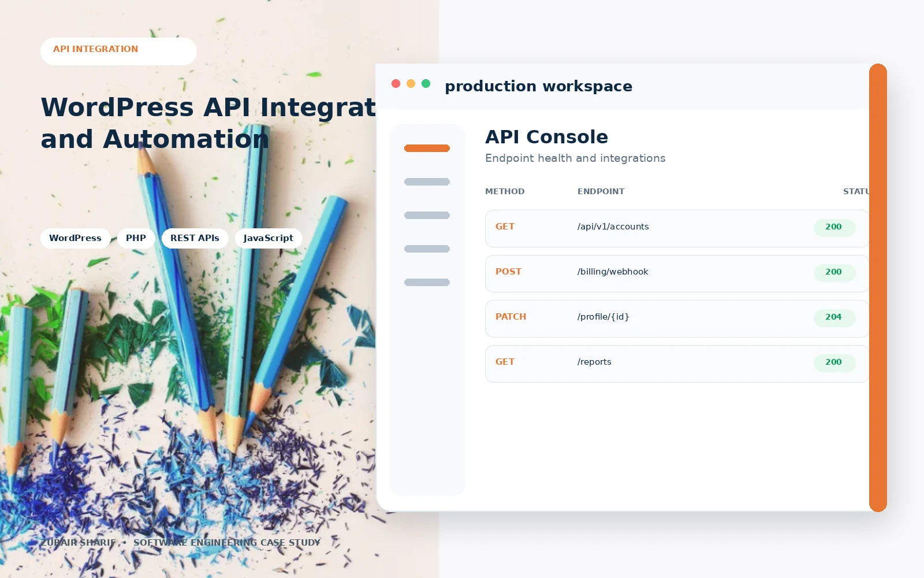Click the PHP tag pill

click(x=136, y=238)
